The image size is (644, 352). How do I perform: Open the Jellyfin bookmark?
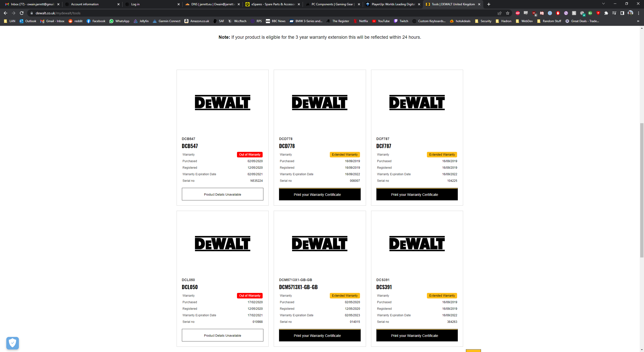(x=141, y=21)
